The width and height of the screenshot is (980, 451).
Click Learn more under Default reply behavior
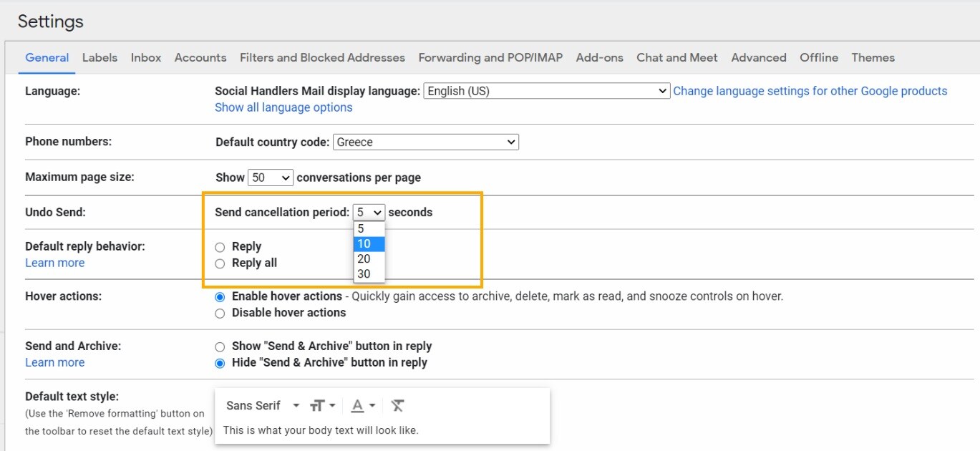coord(54,263)
